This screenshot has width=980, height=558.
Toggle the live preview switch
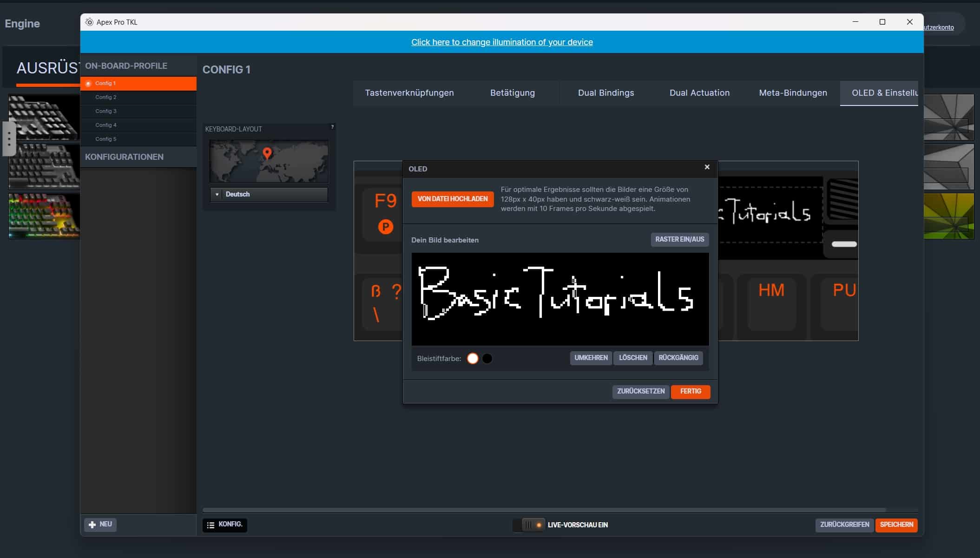[x=529, y=525]
